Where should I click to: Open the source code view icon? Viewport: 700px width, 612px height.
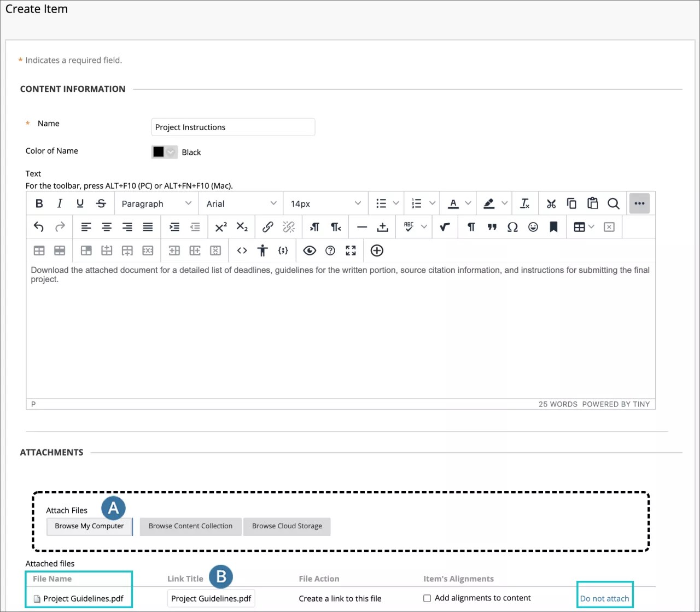(242, 250)
